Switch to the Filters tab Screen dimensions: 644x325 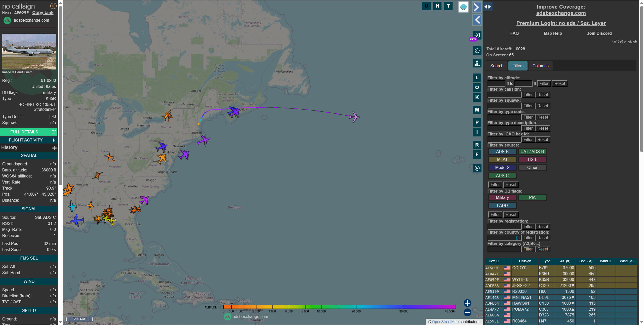tap(518, 66)
